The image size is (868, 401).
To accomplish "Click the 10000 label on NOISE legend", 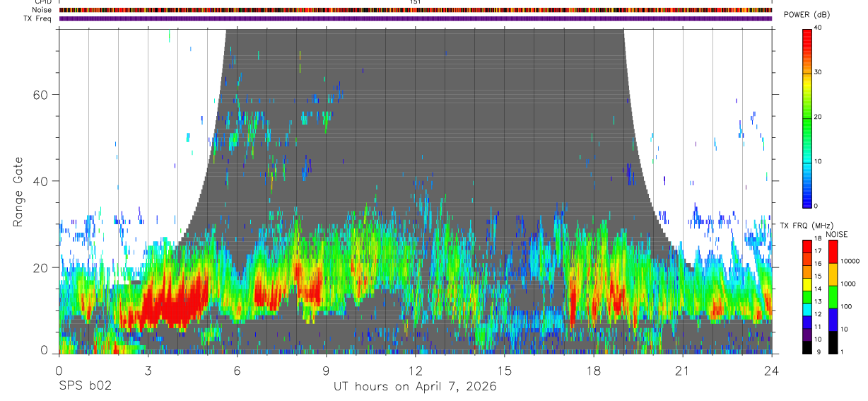I will (x=850, y=261).
